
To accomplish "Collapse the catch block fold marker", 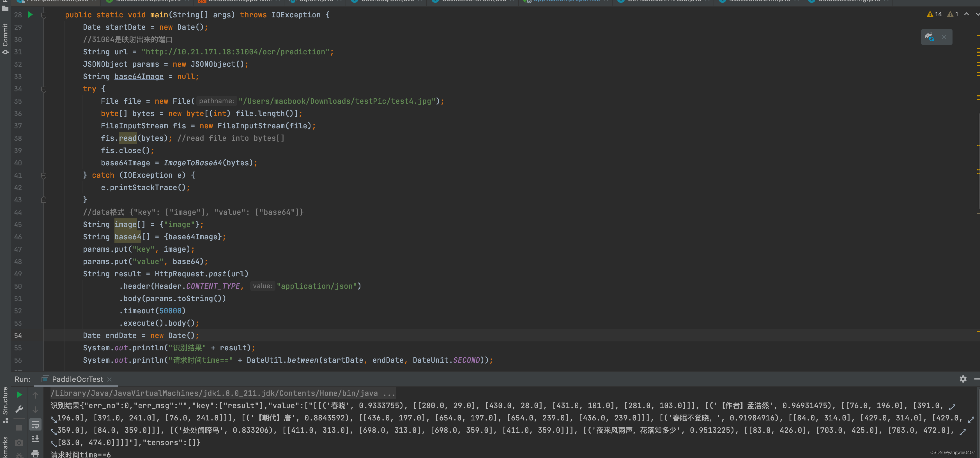I will [44, 175].
